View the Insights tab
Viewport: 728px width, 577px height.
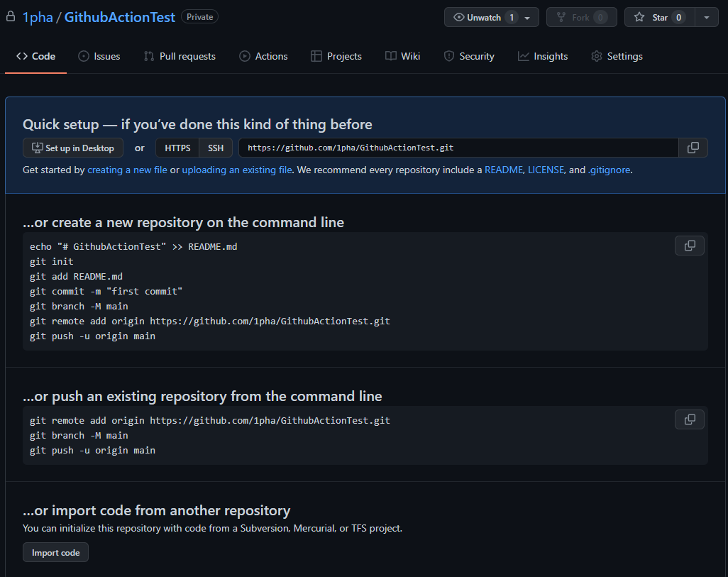(543, 56)
